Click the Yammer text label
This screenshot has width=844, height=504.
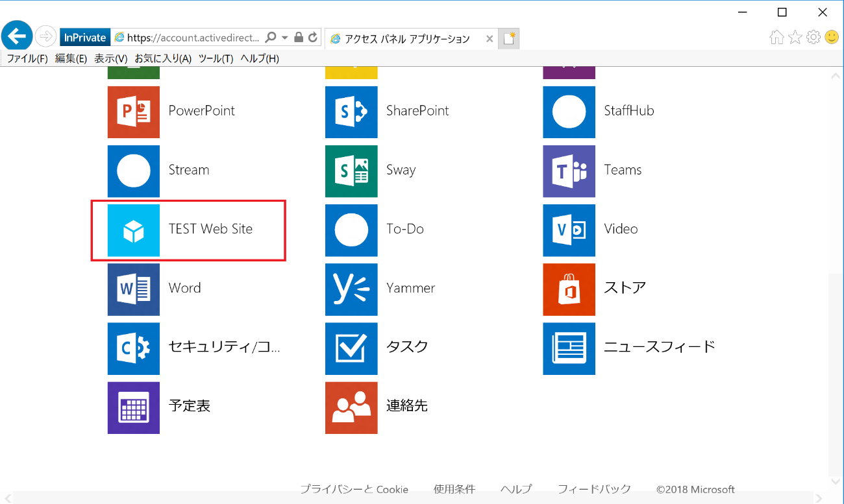[x=410, y=288]
